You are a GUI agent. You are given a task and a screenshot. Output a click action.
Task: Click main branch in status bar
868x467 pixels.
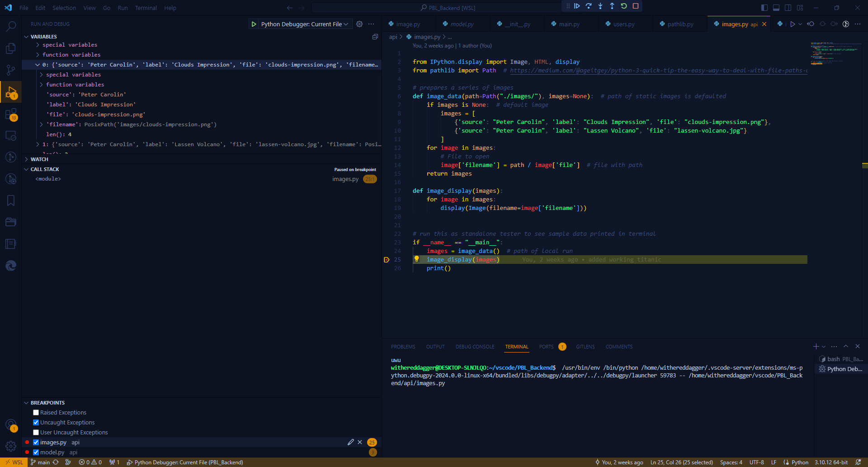click(x=40, y=462)
